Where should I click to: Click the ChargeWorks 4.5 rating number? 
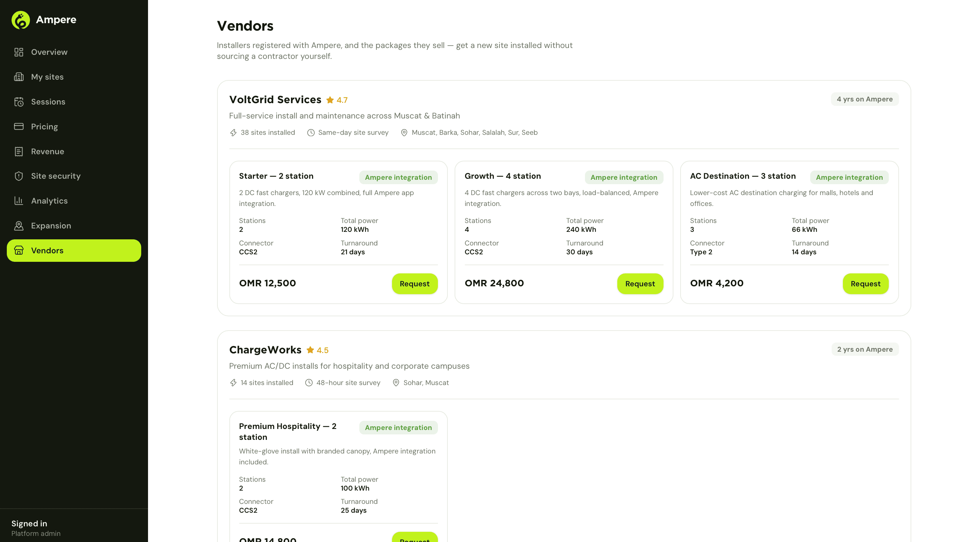click(322, 350)
